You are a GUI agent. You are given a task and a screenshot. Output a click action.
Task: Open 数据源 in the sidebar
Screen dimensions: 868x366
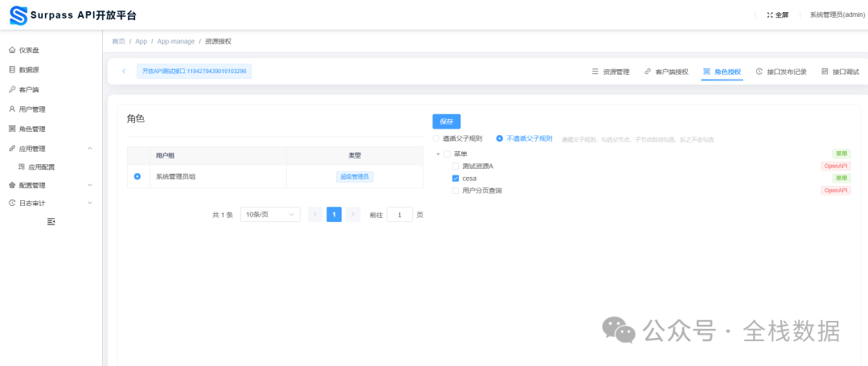[29, 70]
